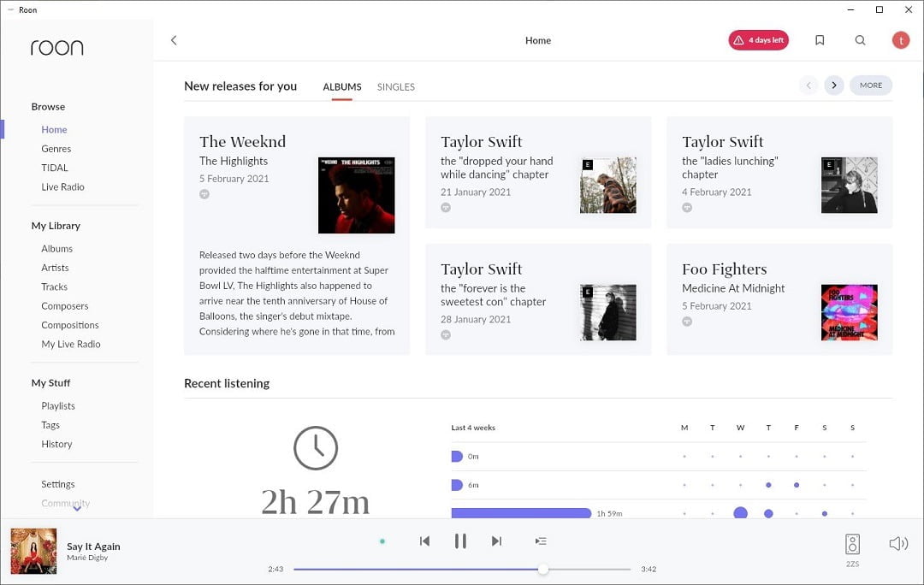Click the playback seek bar
Viewport: 924px width, 585px height.
click(x=462, y=569)
